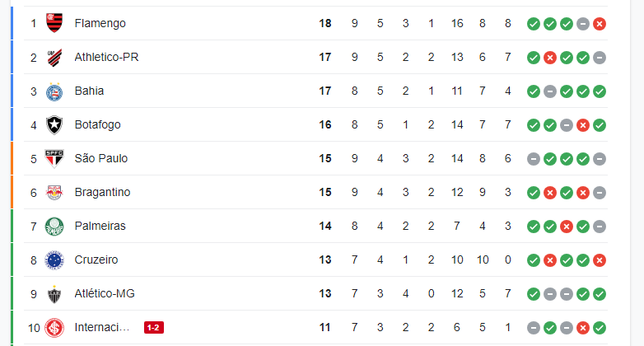This screenshot has width=644, height=346.
Task: Click the Bragantino Red Bull crest
Action: (x=54, y=192)
